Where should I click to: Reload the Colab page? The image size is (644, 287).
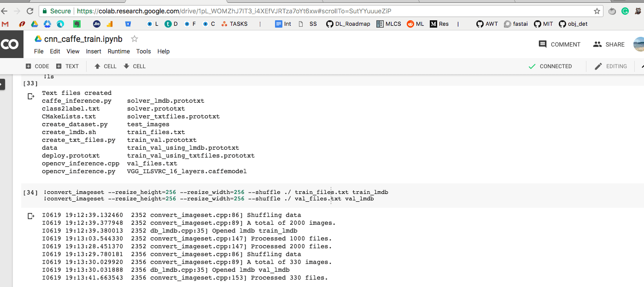click(x=30, y=11)
